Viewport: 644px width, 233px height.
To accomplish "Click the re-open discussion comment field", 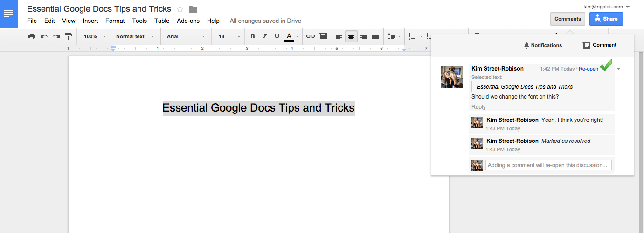I will 548,165.
